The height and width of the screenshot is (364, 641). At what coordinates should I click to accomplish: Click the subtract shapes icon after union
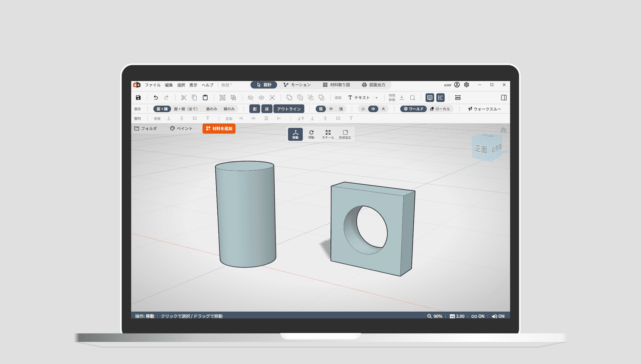(x=300, y=98)
